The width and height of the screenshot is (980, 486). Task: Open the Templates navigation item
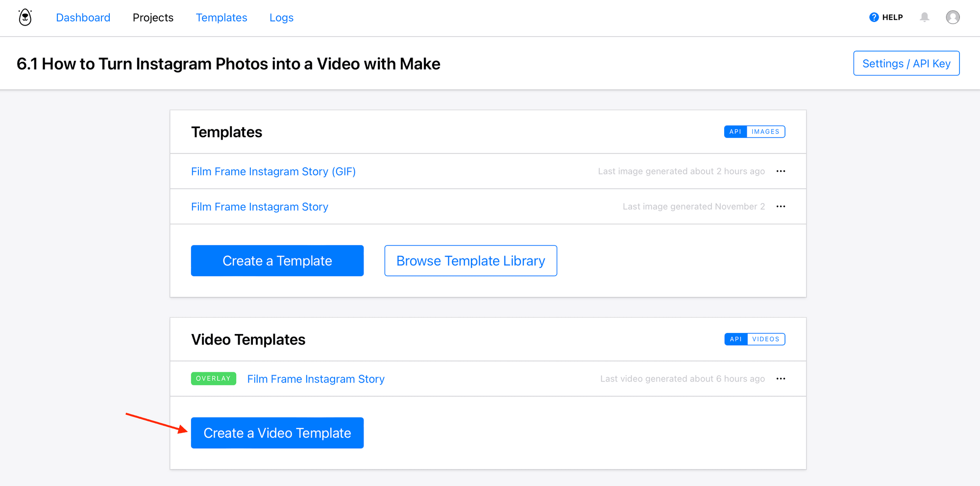pos(221,17)
